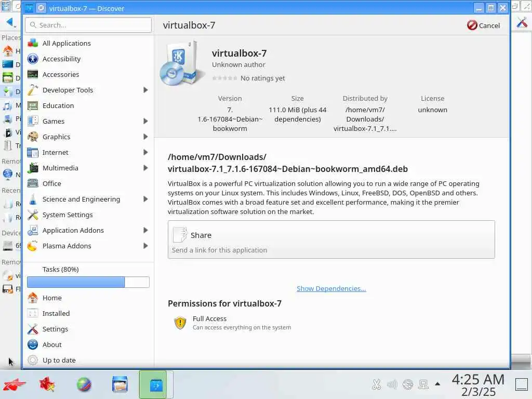Go to the Home page

coord(88,298)
